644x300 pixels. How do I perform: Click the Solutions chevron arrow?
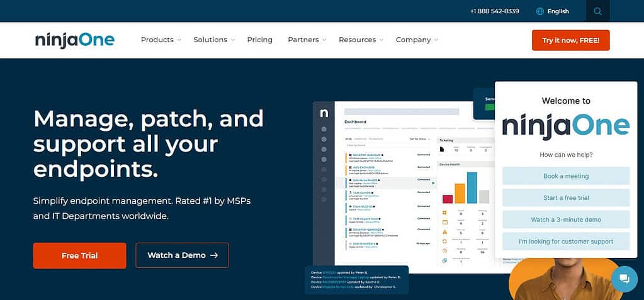click(232, 40)
